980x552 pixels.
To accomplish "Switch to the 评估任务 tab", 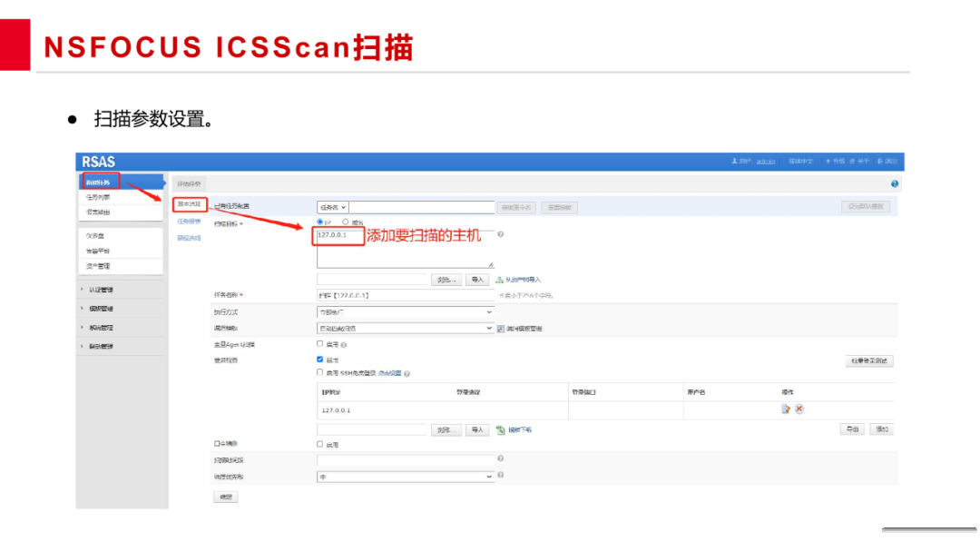I will 189,183.
